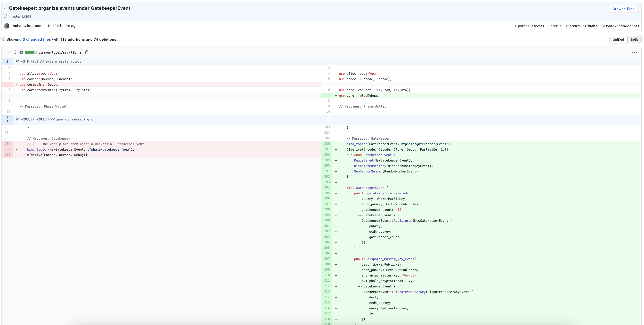Expand down before the messaging hunk

(x=7, y=117)
